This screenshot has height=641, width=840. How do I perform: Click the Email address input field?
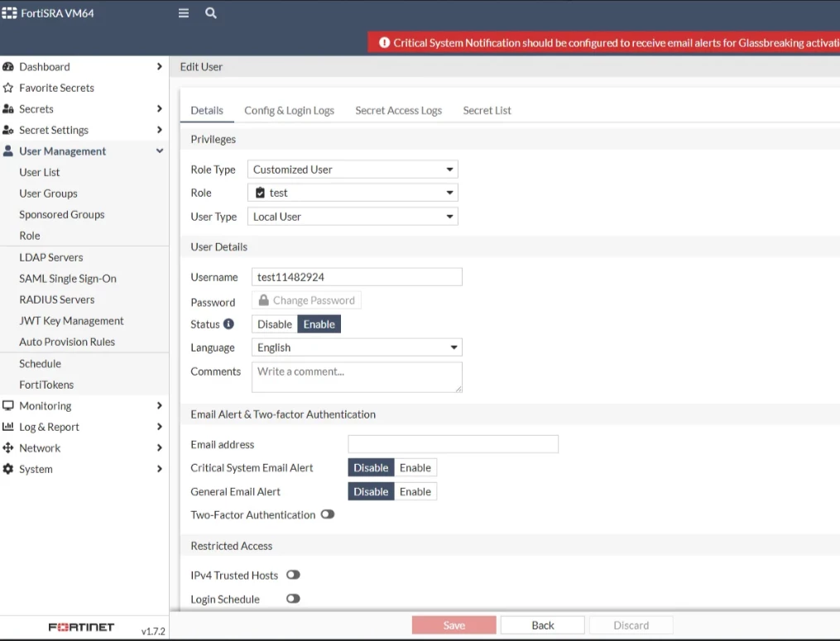point(454,444)
